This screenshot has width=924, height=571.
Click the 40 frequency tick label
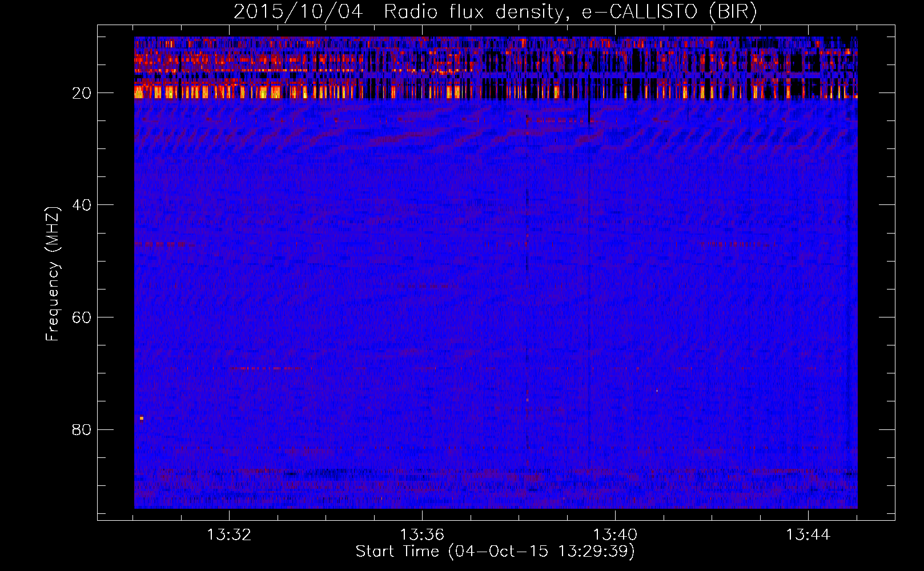pos(82,205)
